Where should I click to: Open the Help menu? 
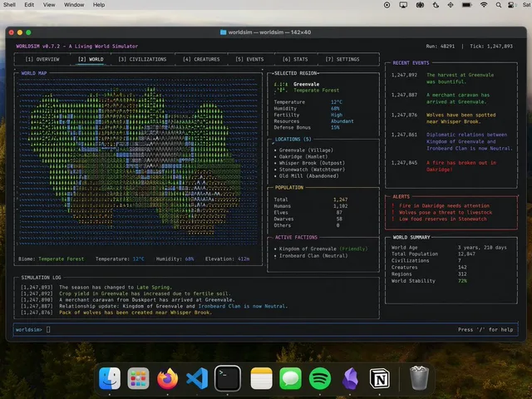tap(99, 5)
